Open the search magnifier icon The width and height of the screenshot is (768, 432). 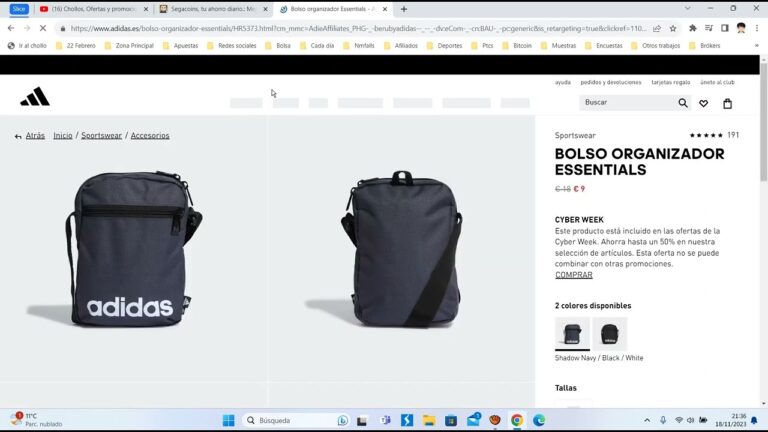[x=683, y=103]
